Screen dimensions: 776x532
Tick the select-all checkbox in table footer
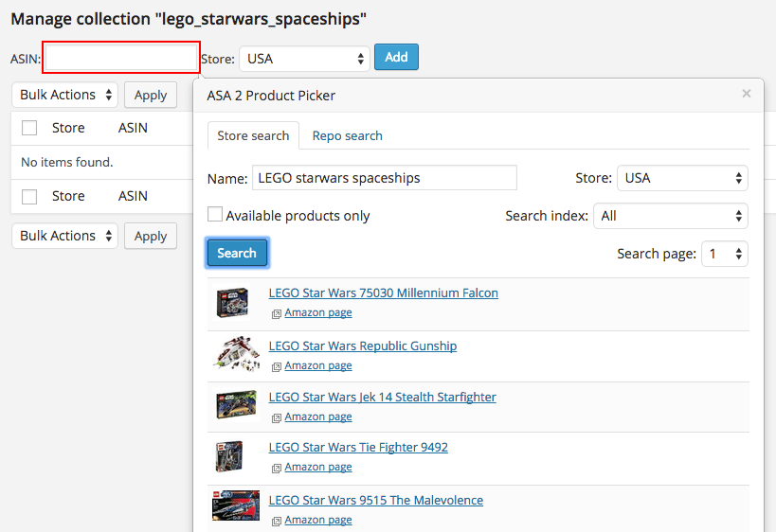(29, 197)
